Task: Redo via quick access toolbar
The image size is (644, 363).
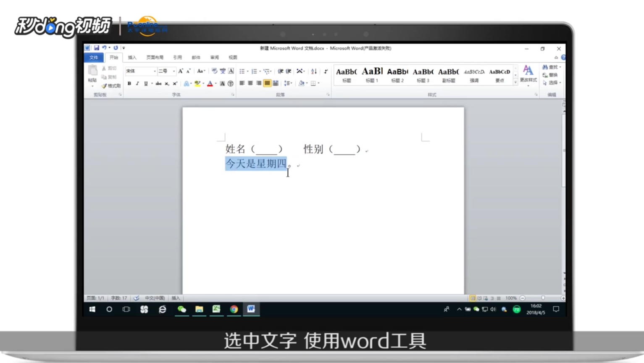Action: click(x=116, y=48)
